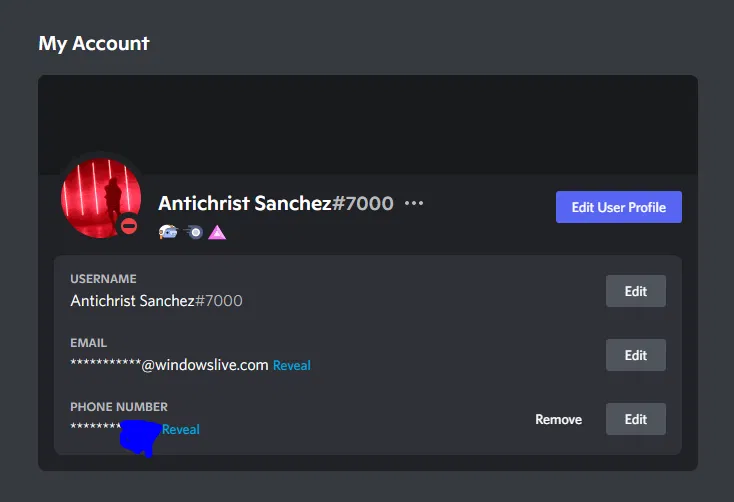Select the username value under USERNAME label

pyautogui.click(x=156, y=301)
